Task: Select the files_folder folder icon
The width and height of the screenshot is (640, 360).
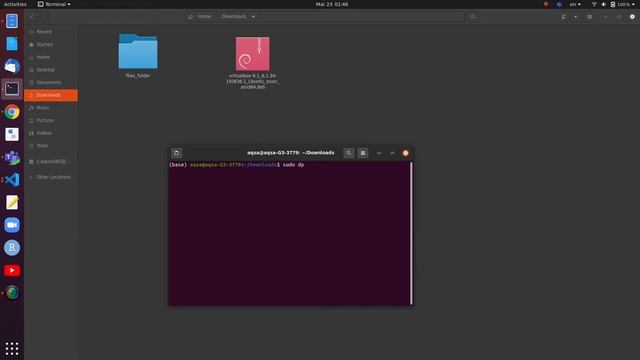Action: tap(138, 51)
